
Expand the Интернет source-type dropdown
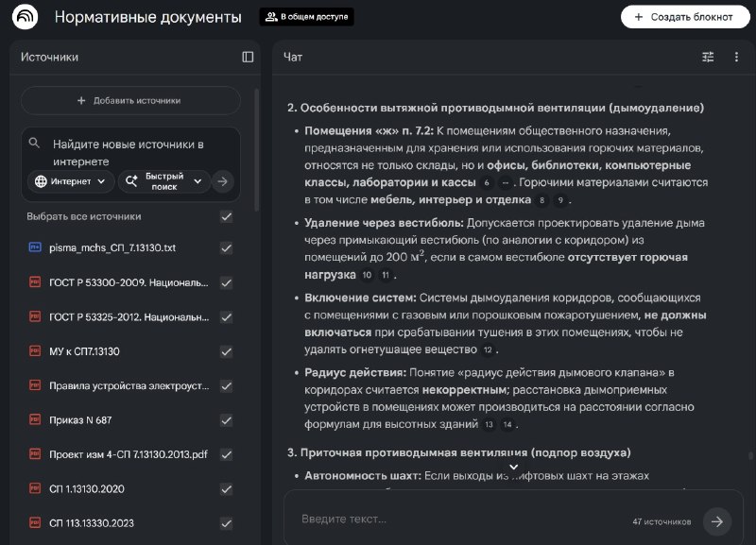click(70, 181)
